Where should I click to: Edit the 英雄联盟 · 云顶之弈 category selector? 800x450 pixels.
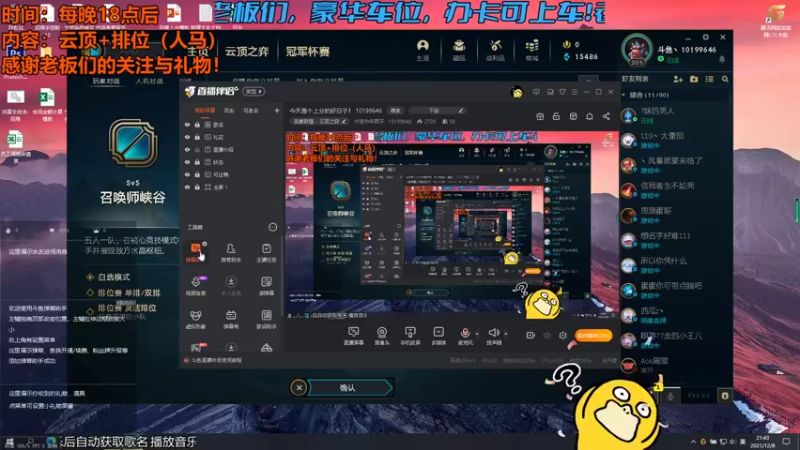click(319, 121)
